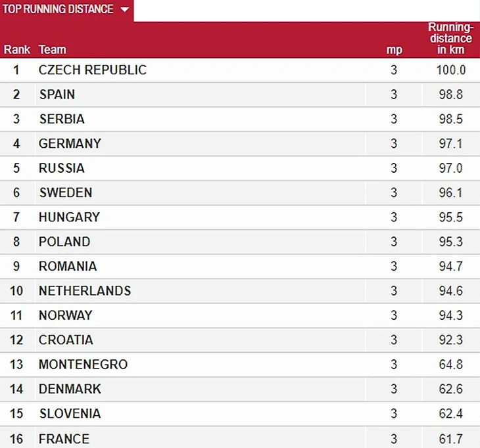480x448 pixels.
Task: Open the Spain team link
Action: [57, 95]
